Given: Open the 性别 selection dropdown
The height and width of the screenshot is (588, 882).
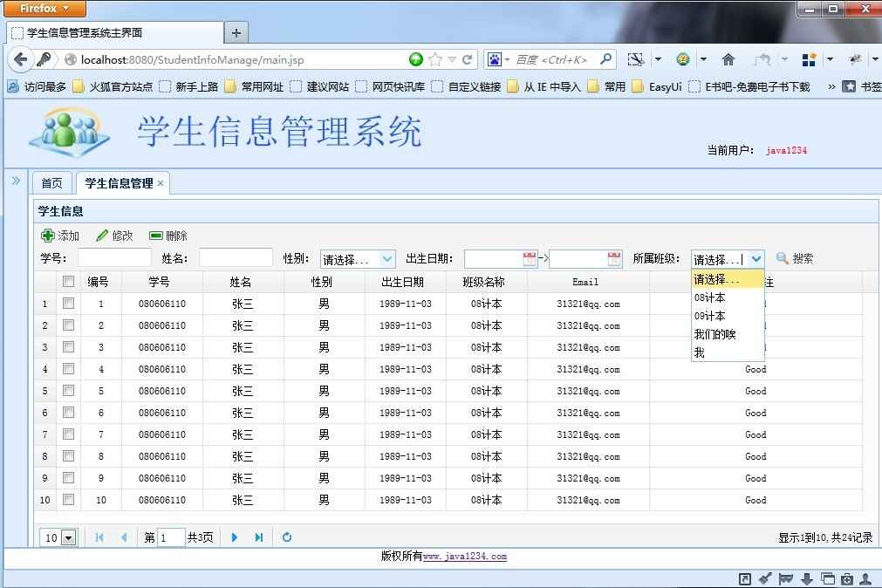Looking at the screenshot, I should click(x=357, y=257).
